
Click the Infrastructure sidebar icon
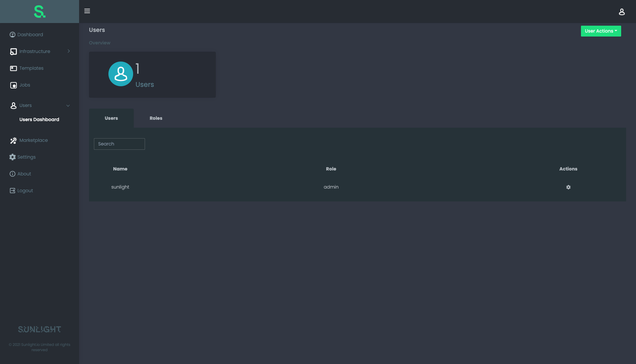pyautogui.click(x=13, y=51)
